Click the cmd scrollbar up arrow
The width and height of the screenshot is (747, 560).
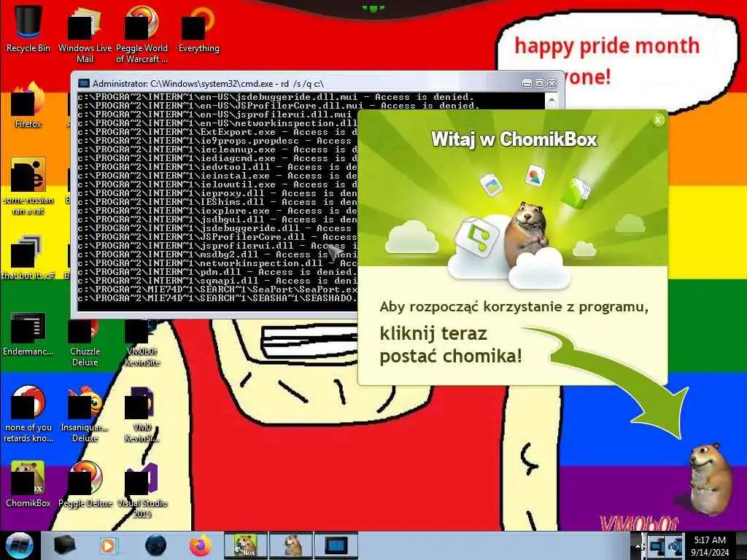pyautogui.click(x=551, y=101)
